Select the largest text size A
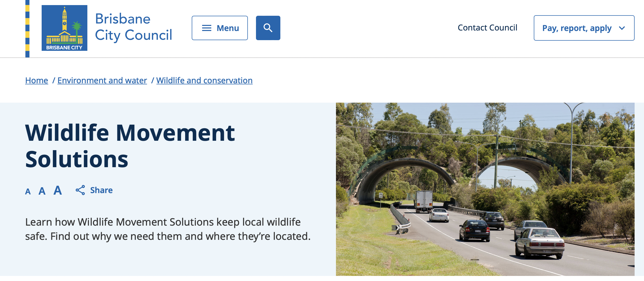 tap(58, 190)
